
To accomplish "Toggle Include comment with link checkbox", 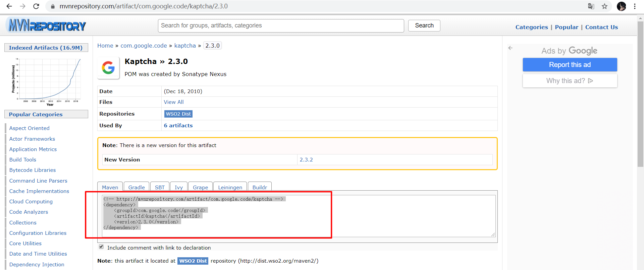I will click(101, 247).
